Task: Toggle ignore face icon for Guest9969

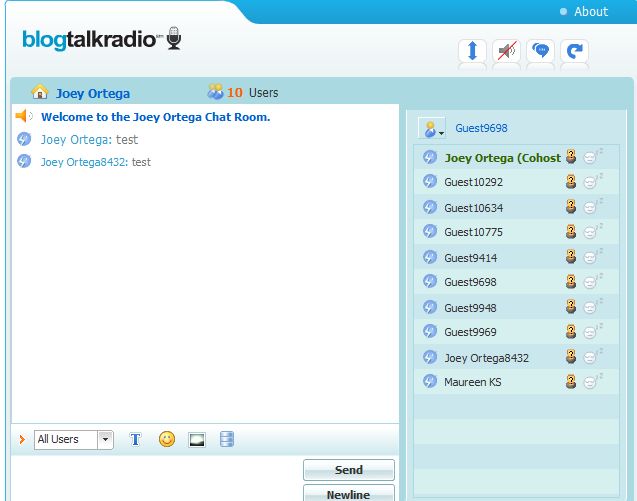Action: click(x=592, y=332)
